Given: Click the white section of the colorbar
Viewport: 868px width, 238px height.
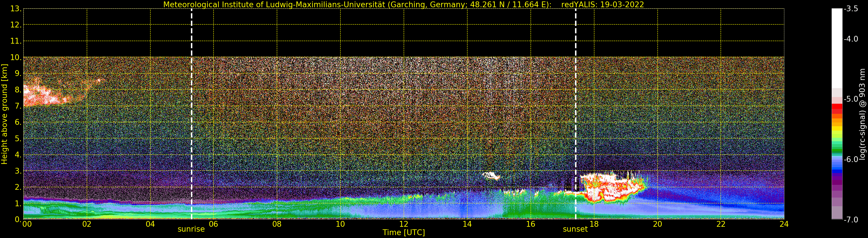Looking at the screenshot, I should click(837, 48).
